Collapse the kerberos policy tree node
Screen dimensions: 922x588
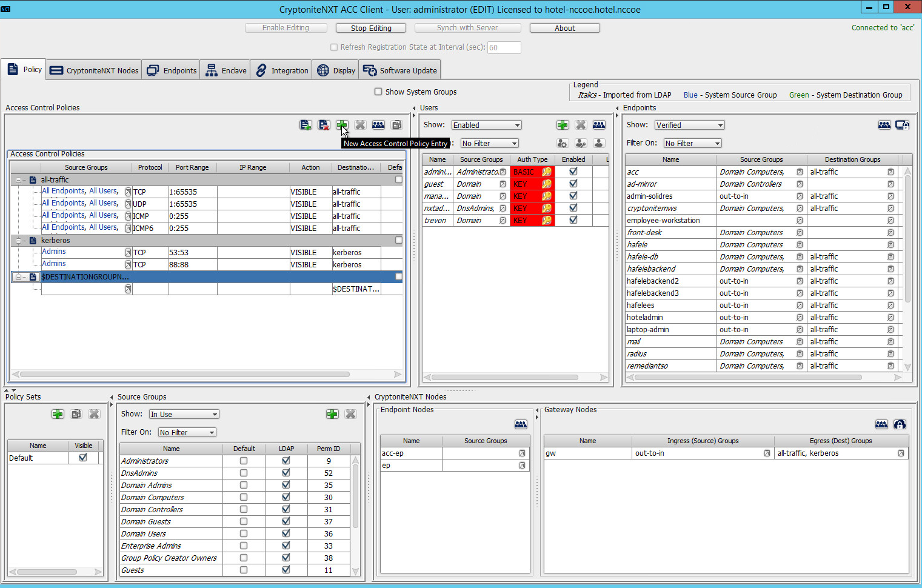point(18,241)
